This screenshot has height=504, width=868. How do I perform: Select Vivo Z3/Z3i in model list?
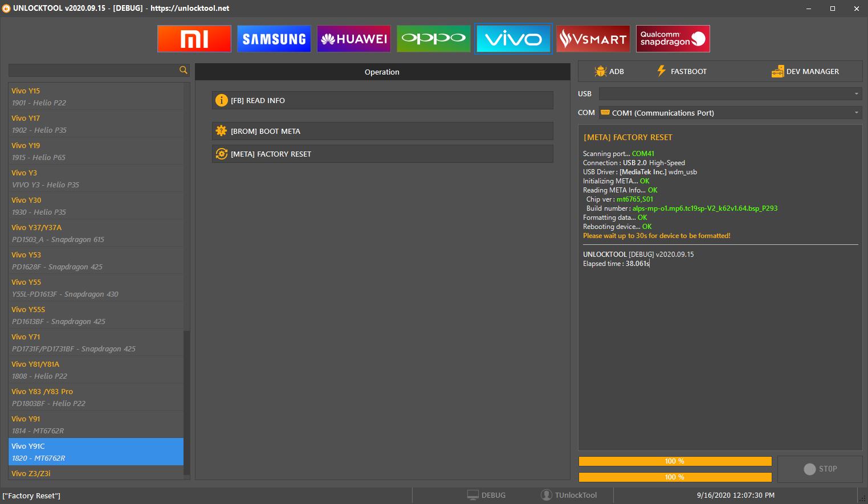click(96, 473)
